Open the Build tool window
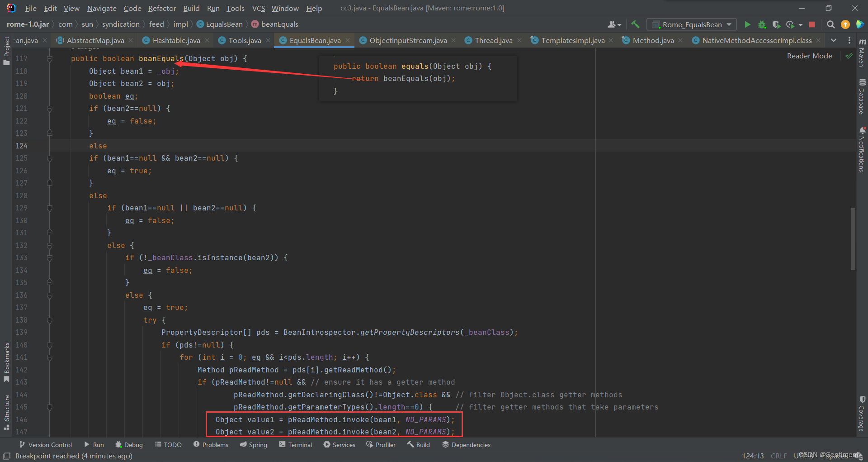868x462 pixels. [x=419, y=445]
